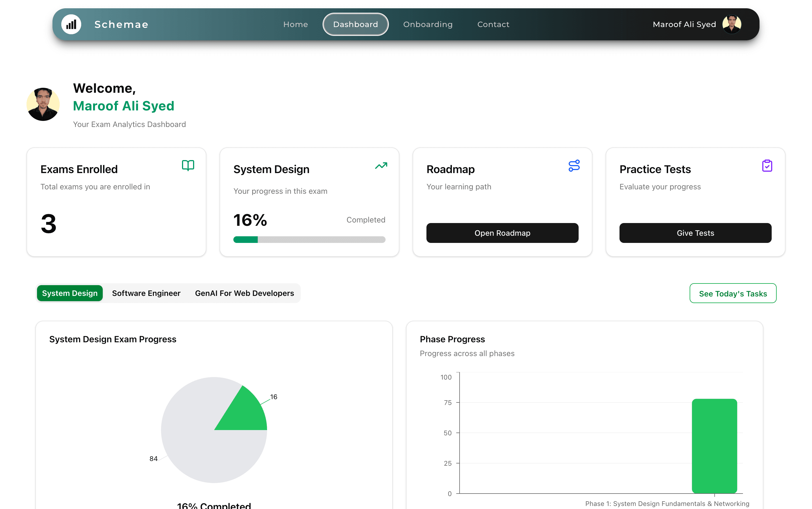Click Your learning path text
The image size is (812, 509).
pos(458,187)
